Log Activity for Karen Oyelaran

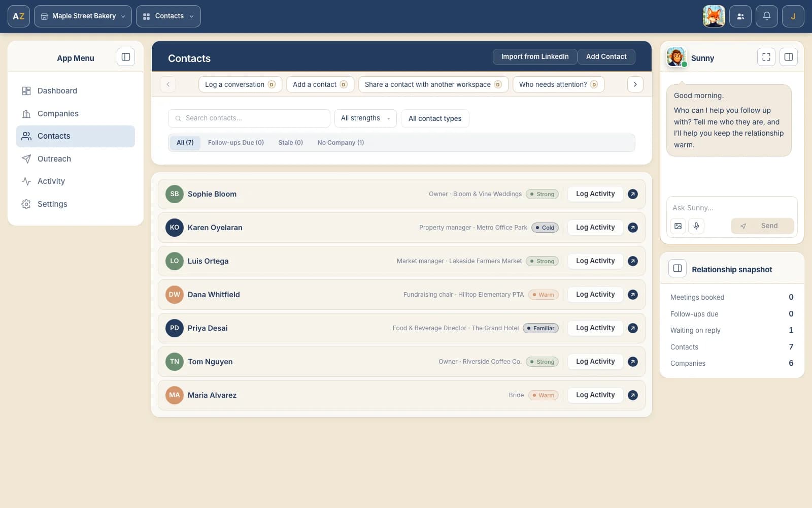[595, 228]
